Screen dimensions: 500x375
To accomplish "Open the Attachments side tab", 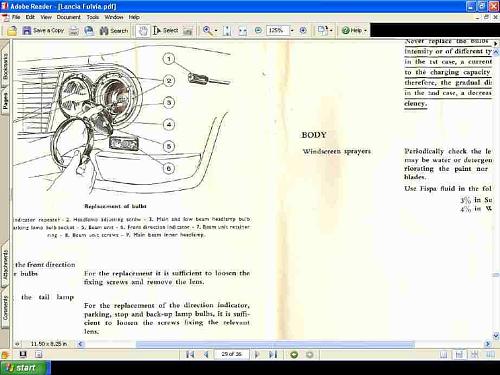I will [5, 265].
